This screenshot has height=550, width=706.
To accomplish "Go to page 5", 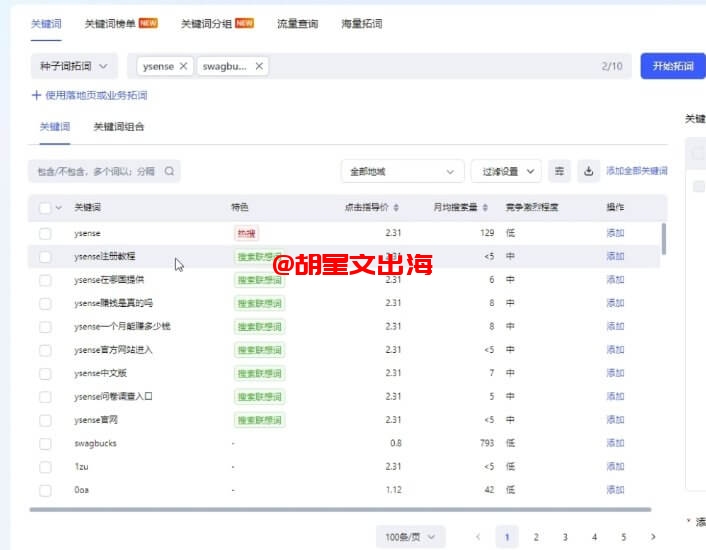I will [624, 537].
